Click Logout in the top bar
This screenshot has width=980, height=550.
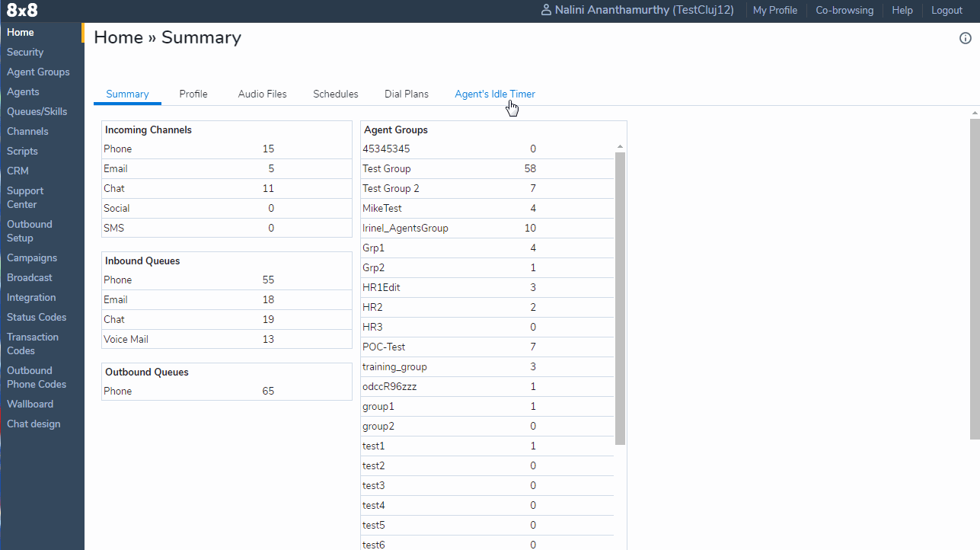click(x=947, y=11)
